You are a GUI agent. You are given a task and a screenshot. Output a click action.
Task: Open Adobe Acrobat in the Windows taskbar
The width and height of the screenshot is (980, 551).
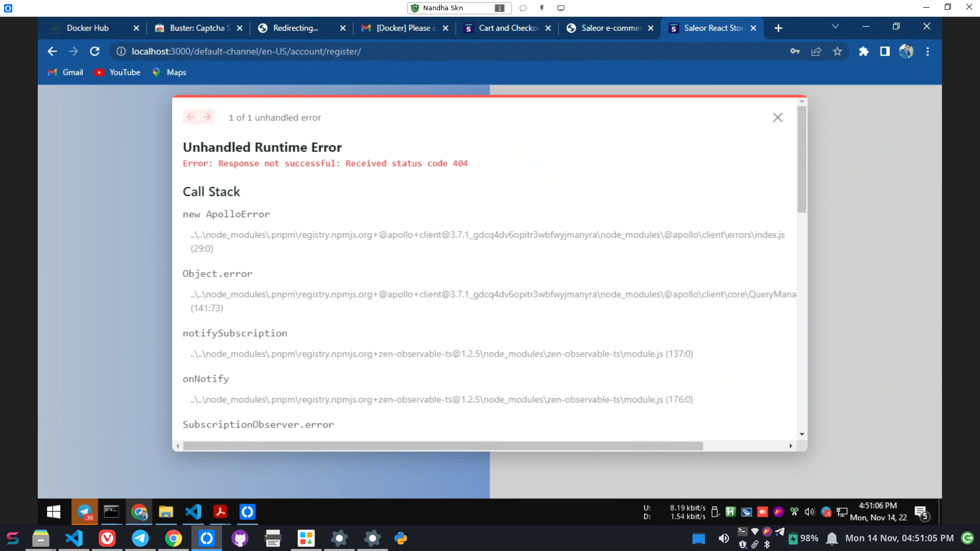[x=220, y=512]
